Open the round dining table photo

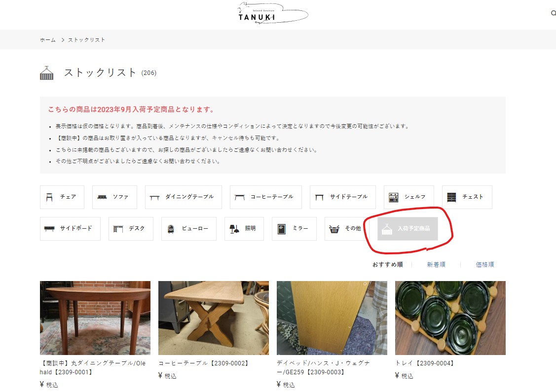point(95,318)
